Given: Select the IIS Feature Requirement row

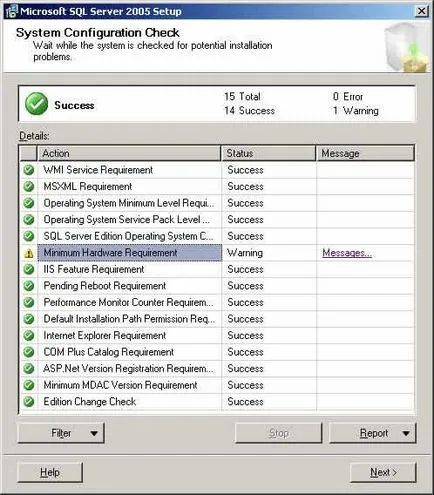Looking at the screenshot, I should click(x=217, y=269).
